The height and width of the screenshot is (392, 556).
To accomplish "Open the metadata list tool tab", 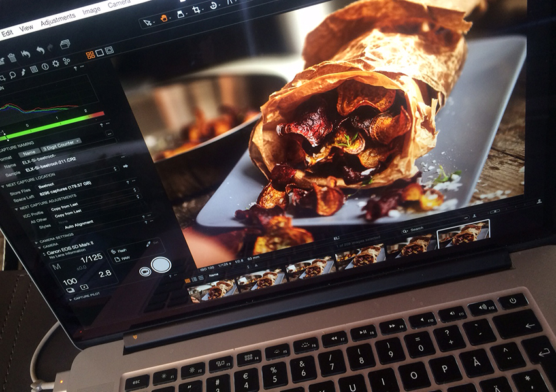I will (x=34, y=69).
